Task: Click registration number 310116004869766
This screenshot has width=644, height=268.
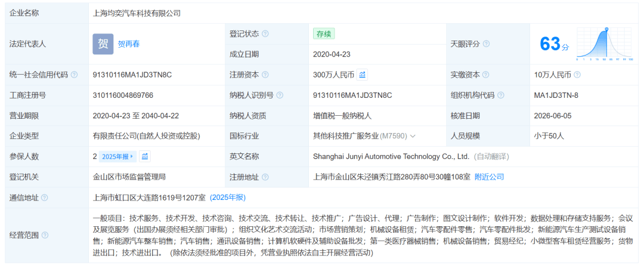Action: tap(123, 96)
